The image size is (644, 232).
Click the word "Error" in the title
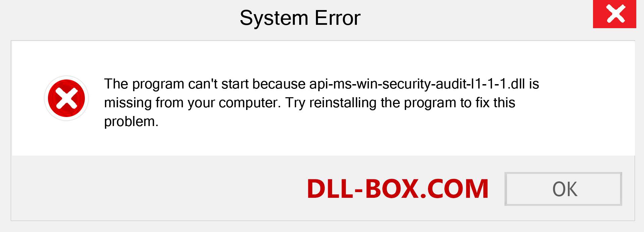point(337,18)
